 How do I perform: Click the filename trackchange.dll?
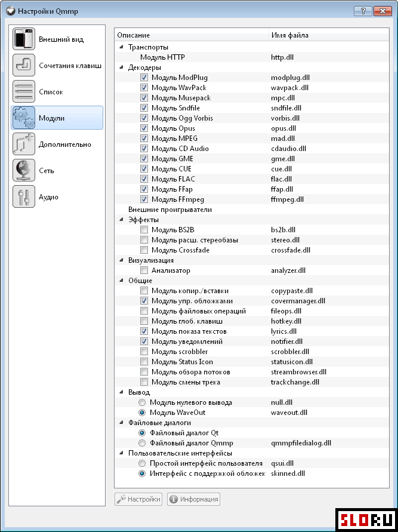295,382
